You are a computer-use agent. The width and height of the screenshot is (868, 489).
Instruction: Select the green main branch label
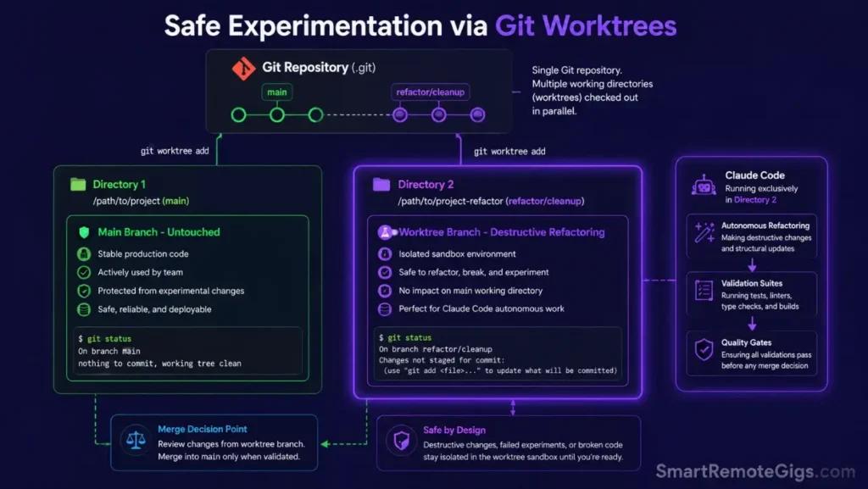tap(277, 92)
